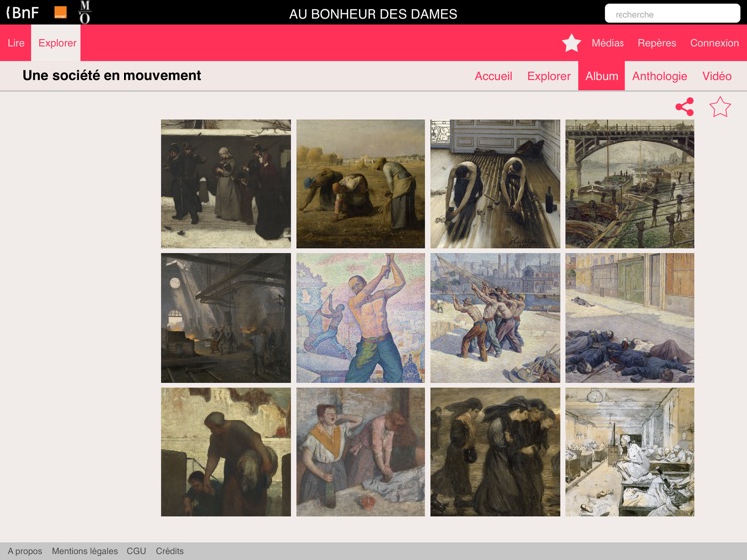Image resolution: width=747 pixels, height=560 pixels.
Task: Open the Repères menu
Action: [657, 43]
